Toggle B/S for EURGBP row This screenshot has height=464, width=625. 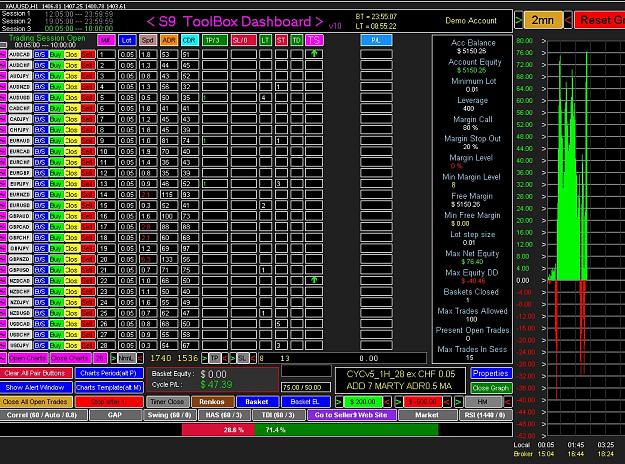click(40, 173)
